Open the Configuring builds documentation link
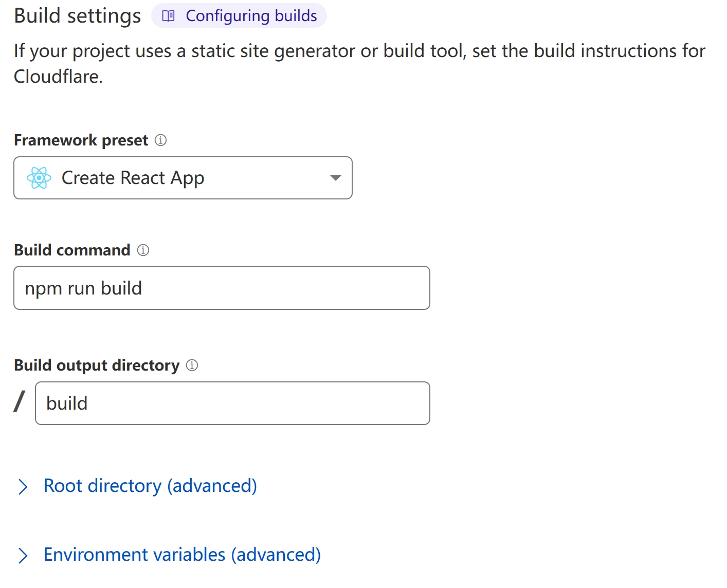Image resolution: width=727 pixels, height=588 pixels. point(251,16)
